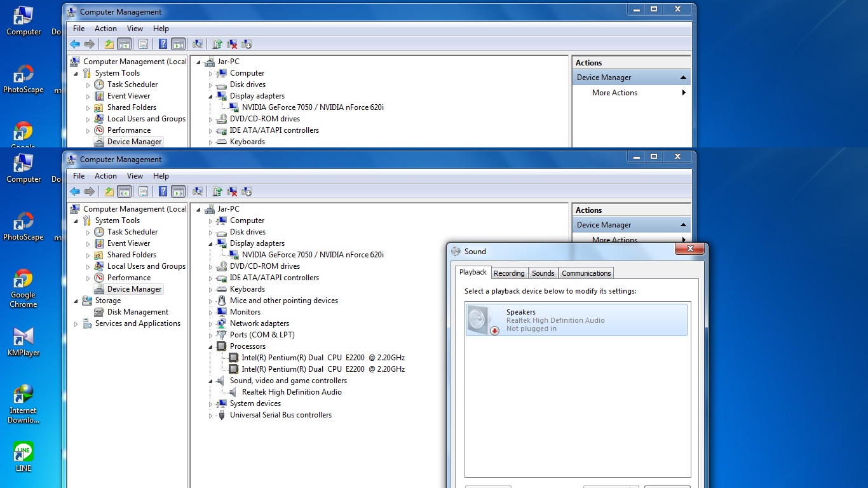Collapse the Processors category arrow

(210, 346)
